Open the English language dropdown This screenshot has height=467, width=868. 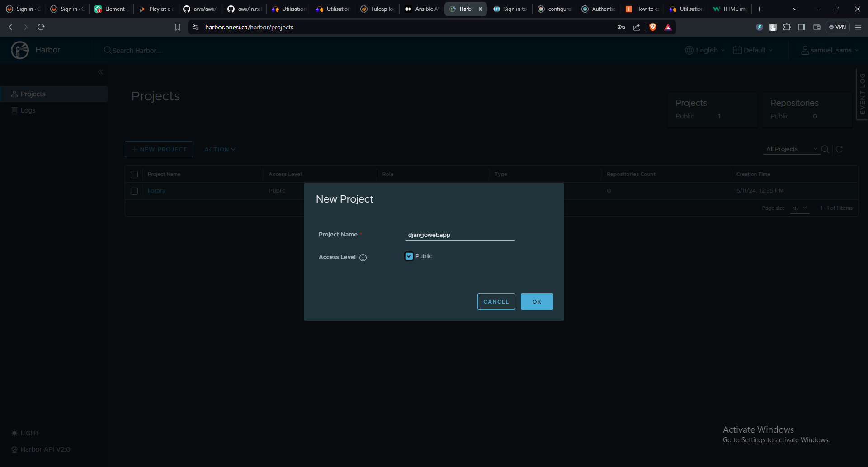(705, 50)
